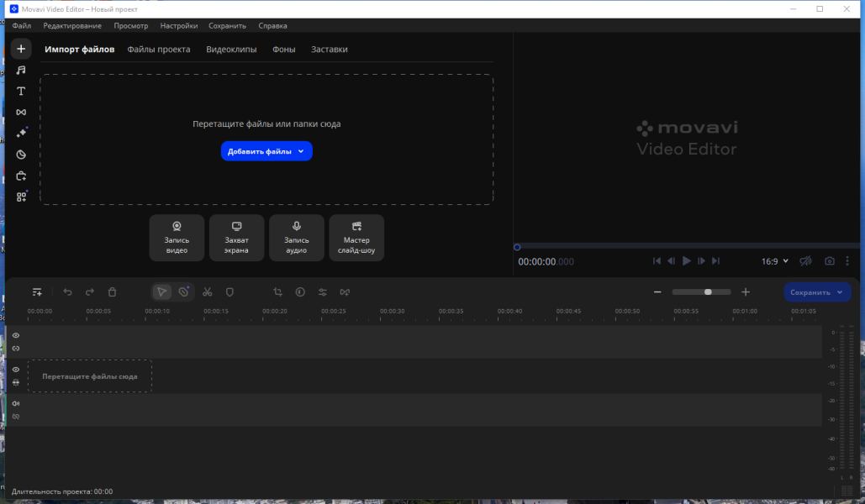Step back one frame
Image resolution: width=865 pixels, height=504 pixels.
pyautogui.click(x=672, y=261)
